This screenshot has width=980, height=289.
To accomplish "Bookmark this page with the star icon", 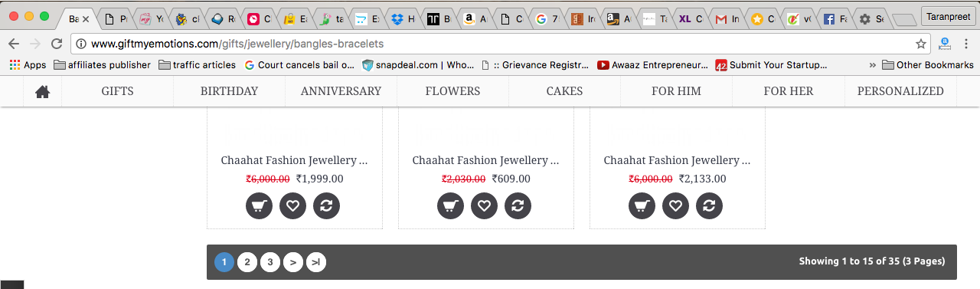I will click(920, 44).
